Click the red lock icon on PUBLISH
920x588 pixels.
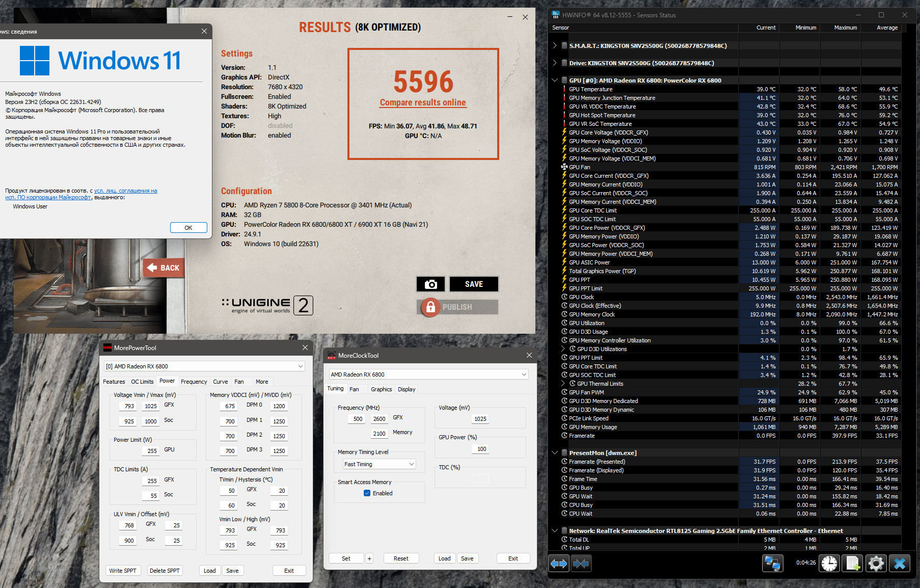click(x=430, y=307)
